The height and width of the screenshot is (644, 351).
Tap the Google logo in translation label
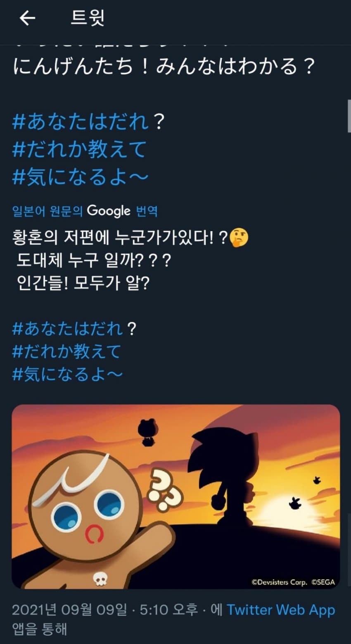coord(109,211)
